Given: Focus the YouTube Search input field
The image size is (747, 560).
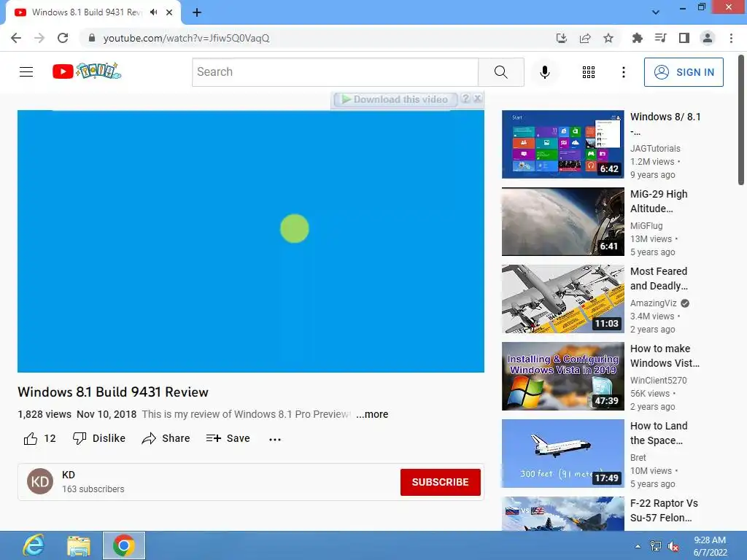Looking at the screenshot, I should pyautogui.click(x=335, y=72).
